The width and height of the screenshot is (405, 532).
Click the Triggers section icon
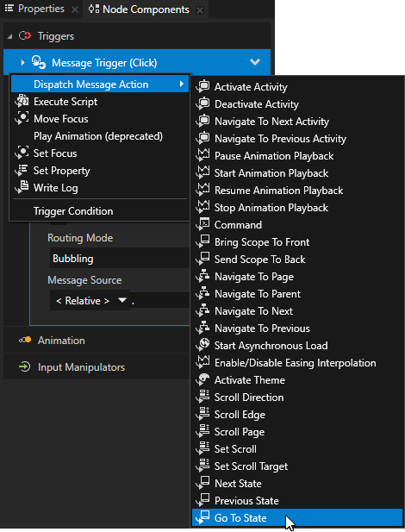tap(25, 35)
